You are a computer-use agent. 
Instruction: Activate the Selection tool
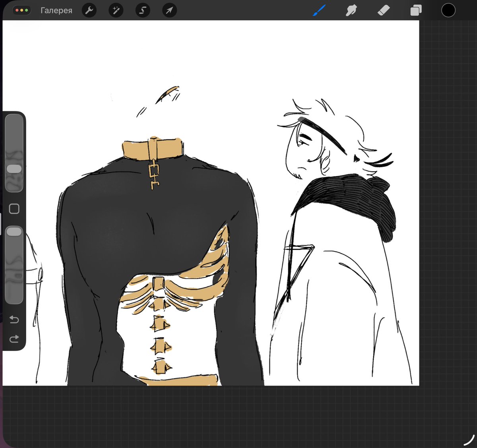pos(143,10)
